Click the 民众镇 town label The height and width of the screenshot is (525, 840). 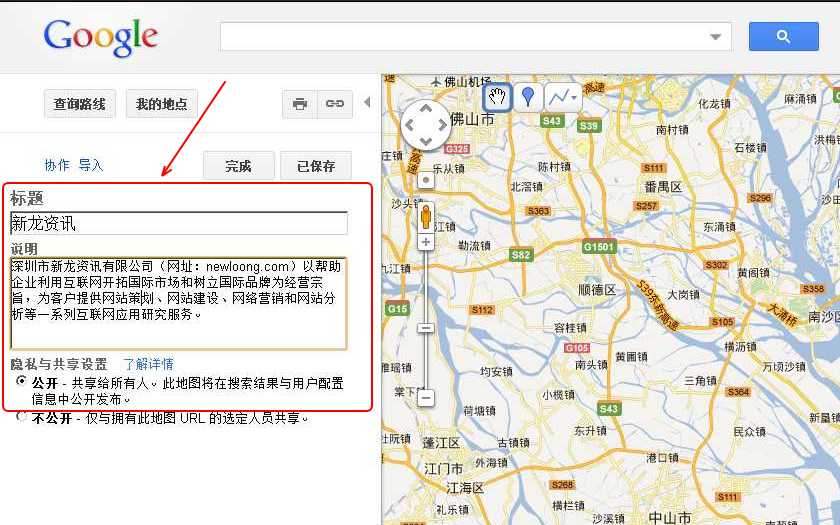[749, 432]
